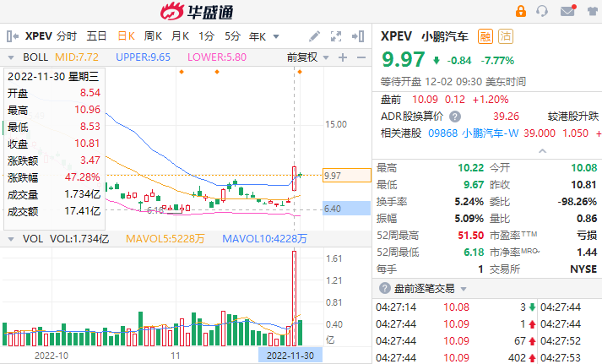Open customer service headset icon

point(542,11)
